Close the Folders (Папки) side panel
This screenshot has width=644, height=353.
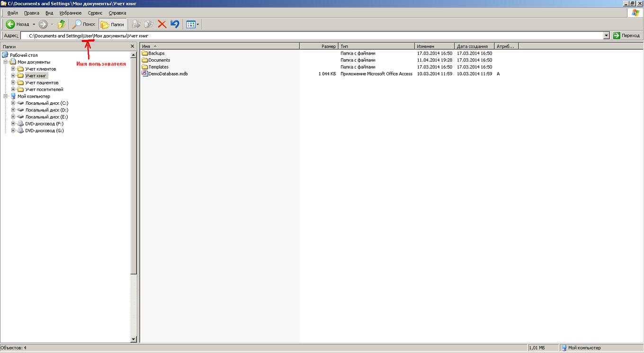coord(133,46)
